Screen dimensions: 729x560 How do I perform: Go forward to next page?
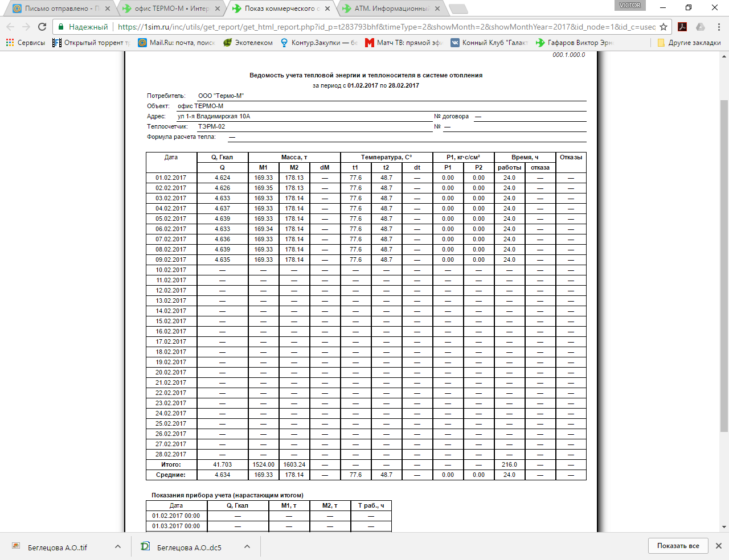pyautogui.click(x=26, y=27)
